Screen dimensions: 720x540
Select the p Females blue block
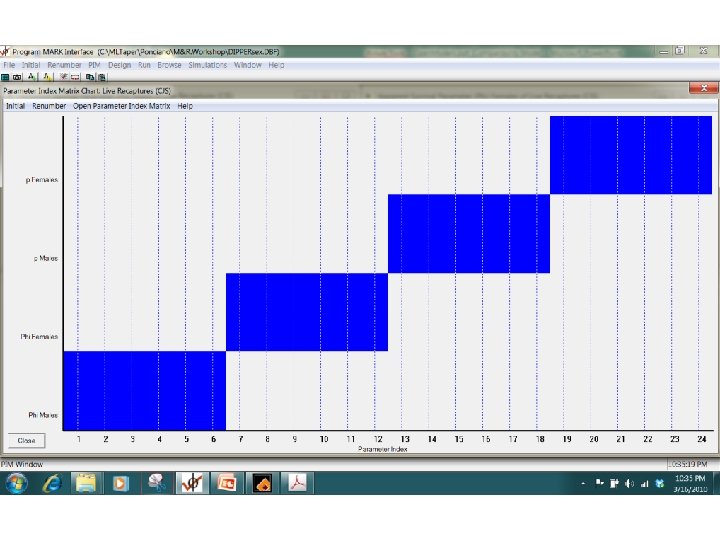pyautogui.click(x=631, y=155)
